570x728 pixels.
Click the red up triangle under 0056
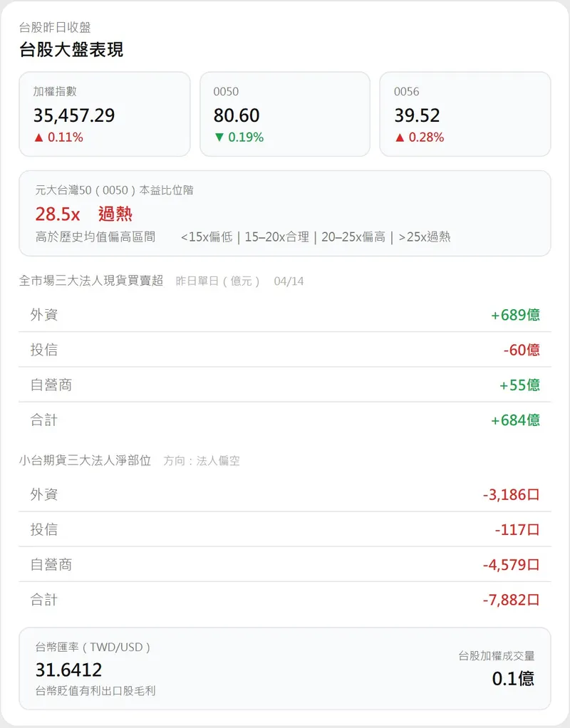399,137
